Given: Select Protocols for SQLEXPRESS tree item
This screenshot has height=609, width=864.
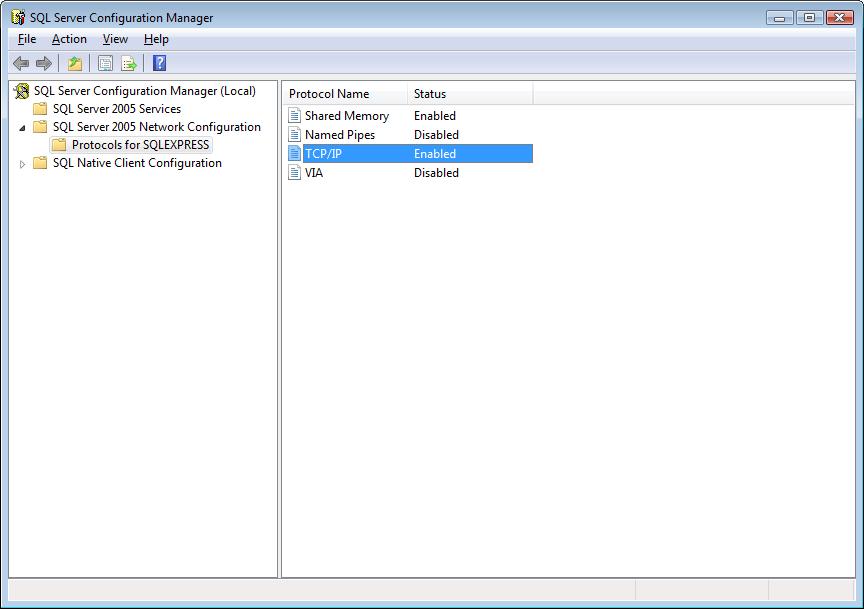Looking at the screenshot, I should click(x=141, y=145).
